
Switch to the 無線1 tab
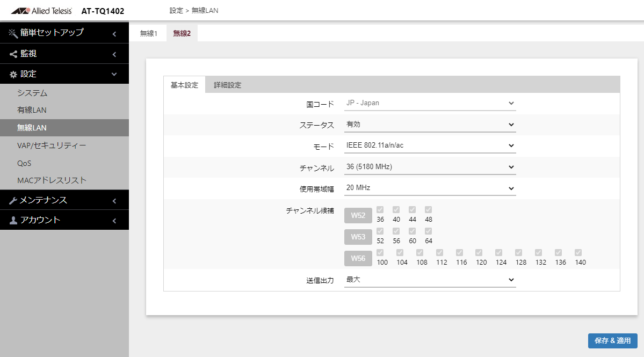tap(148, 33)
